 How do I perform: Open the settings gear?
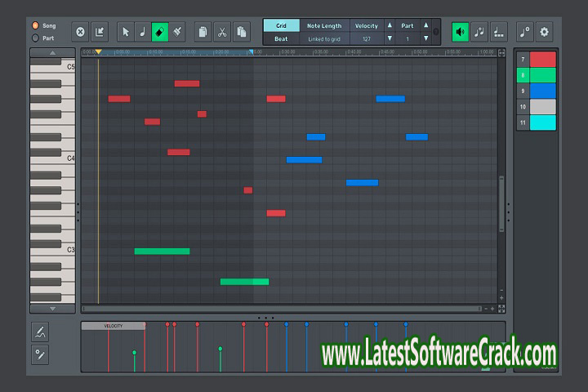click(x=544, y=32)
